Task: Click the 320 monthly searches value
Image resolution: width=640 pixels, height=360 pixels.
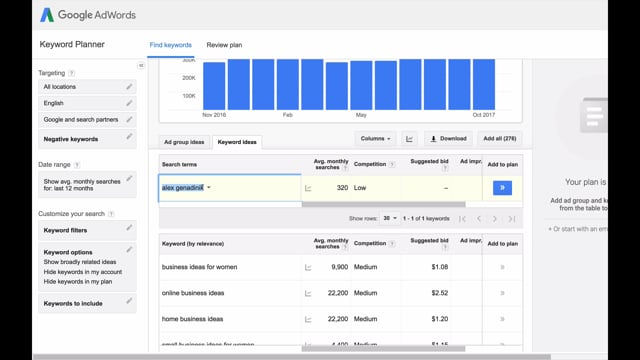Action: click(342, 188)
